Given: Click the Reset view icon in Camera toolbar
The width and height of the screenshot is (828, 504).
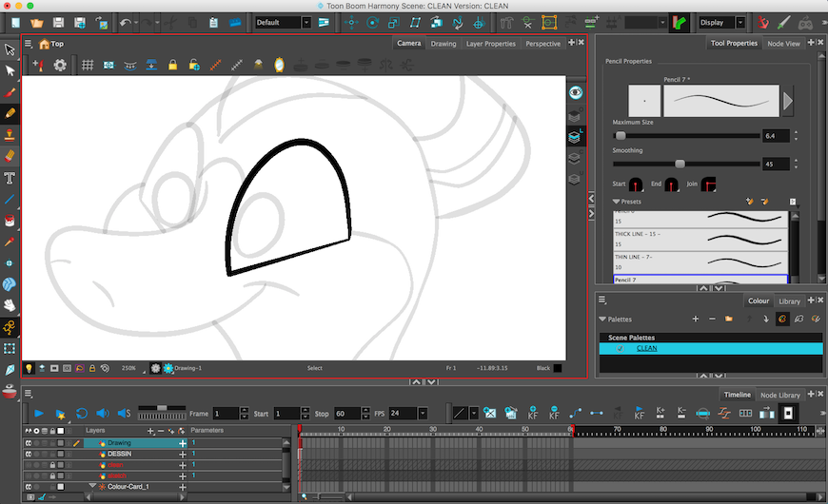Looking at the screenshot, I should (108, 65).
